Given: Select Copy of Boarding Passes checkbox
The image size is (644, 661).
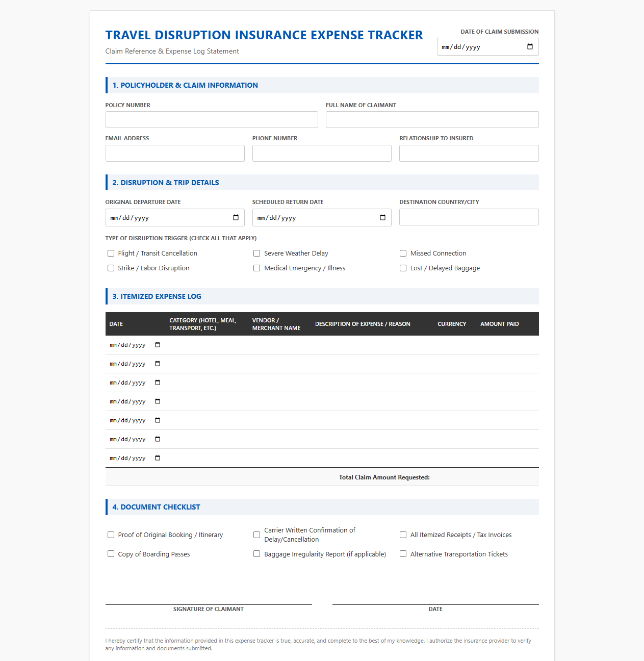Looking at the screenshot, I should coord(111,554).
